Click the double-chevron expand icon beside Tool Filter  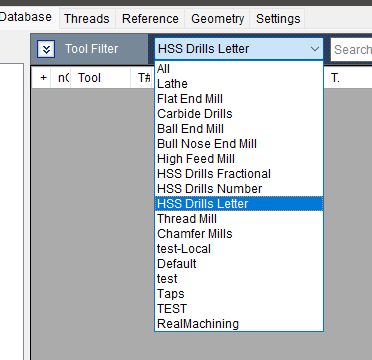click(46, 49)
